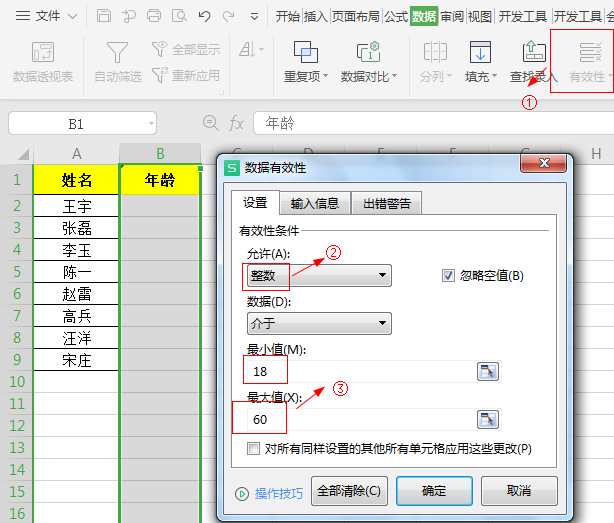
Task: Click cell containing 宋庄
Action: pyautogui.click(x=76, y=360)
